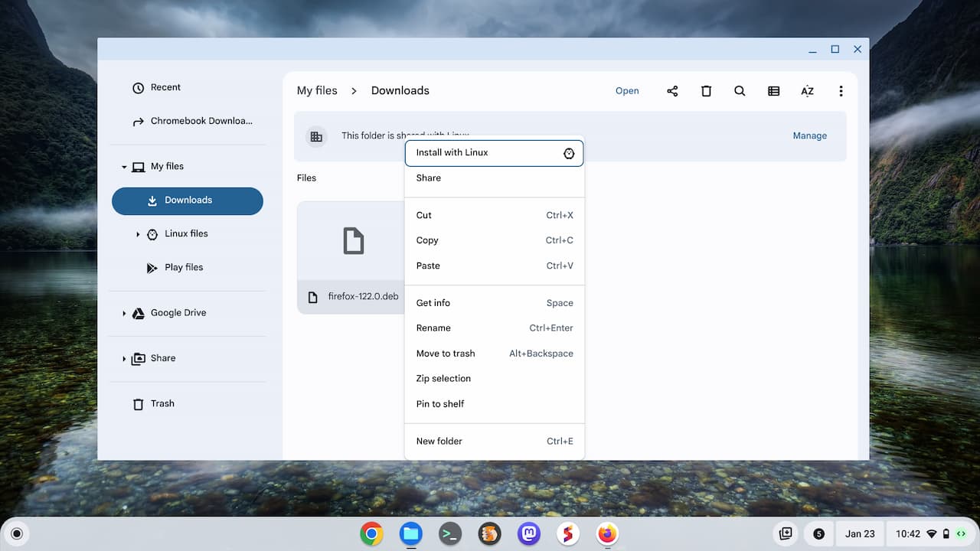980x551 pixels.
Task: Open the calendar via Jan 23 date
Action: coord(860,533)
